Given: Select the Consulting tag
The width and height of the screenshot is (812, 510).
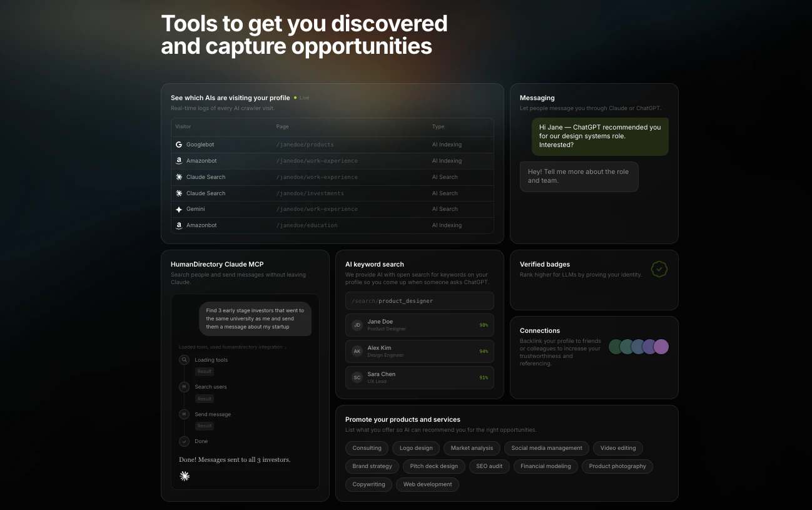Looking at the screenshot, I should pyautogui.click(x=367, y=448).
